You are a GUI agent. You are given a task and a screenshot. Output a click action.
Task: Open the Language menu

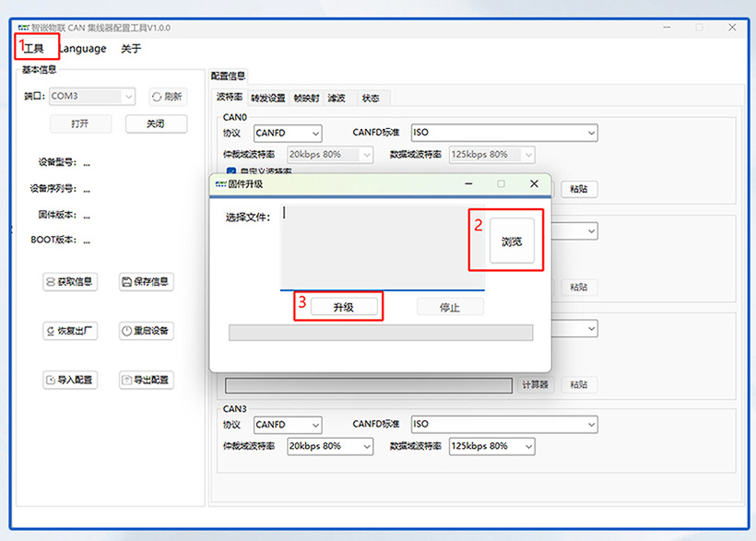(x=83, y=48)
